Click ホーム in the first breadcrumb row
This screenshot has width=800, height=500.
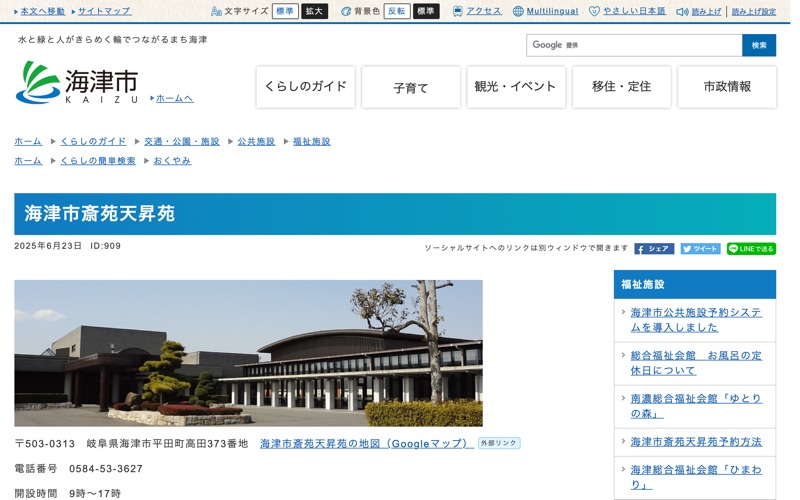(x=28, y=141)
